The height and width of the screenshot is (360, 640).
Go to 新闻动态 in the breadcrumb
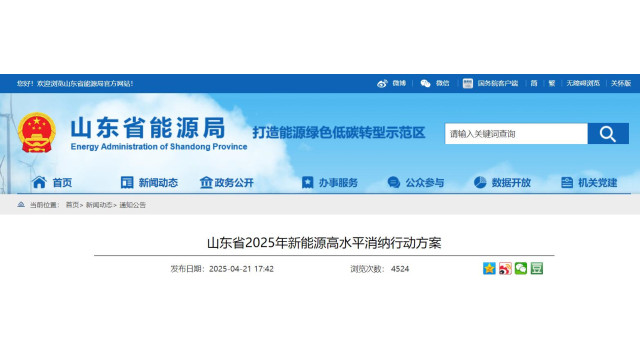(x=99, y=205)
